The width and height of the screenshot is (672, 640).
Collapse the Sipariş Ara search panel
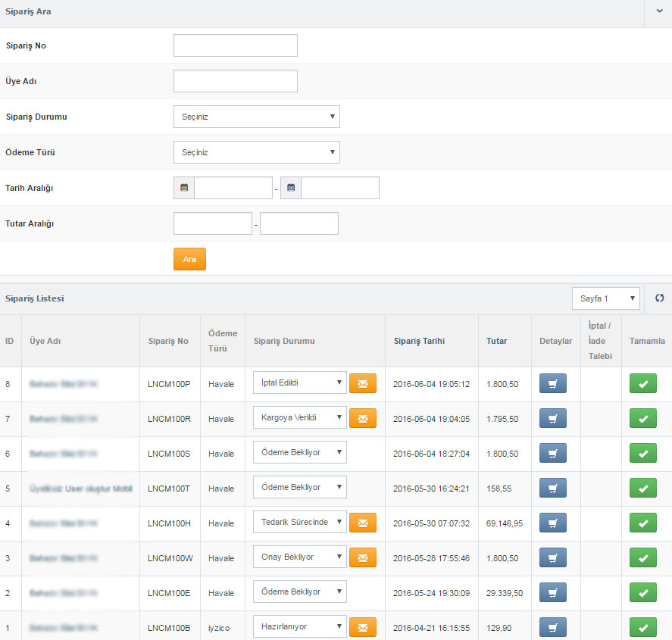[658, 13]
